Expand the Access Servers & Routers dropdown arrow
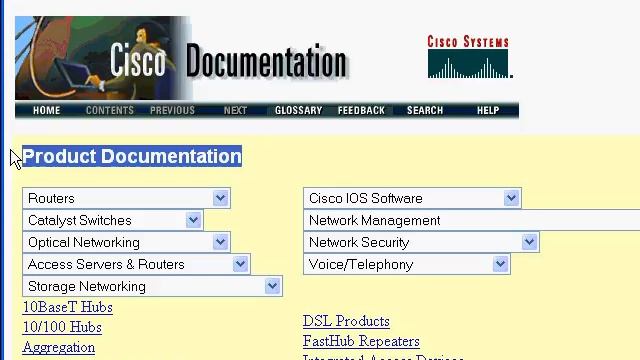640x360 pixels. [240, 264]
